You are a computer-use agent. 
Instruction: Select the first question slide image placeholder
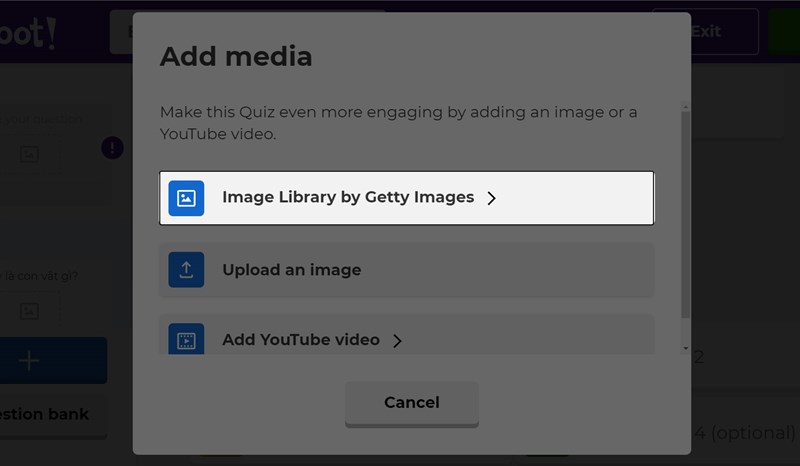tap(29, 154)
